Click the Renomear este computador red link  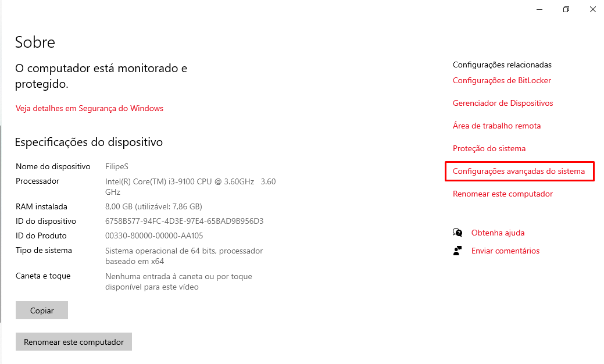pyautogui.click(x=502, y=194)
